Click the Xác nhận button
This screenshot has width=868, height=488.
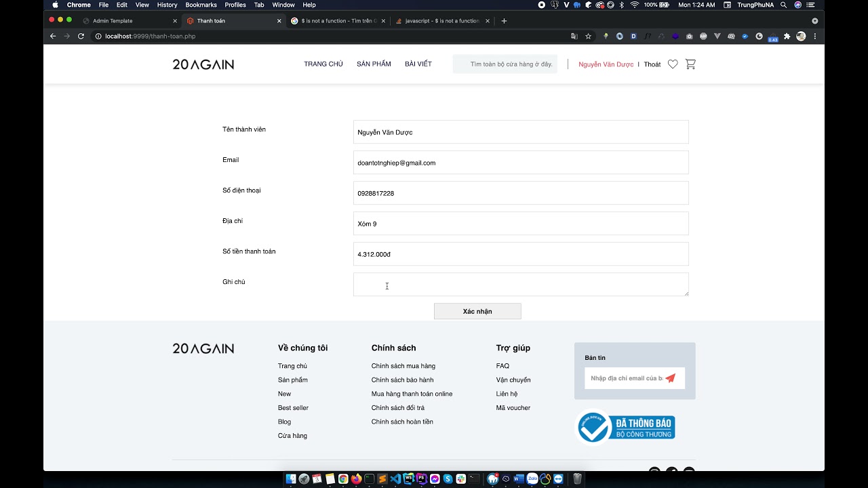tap(477, 311)
